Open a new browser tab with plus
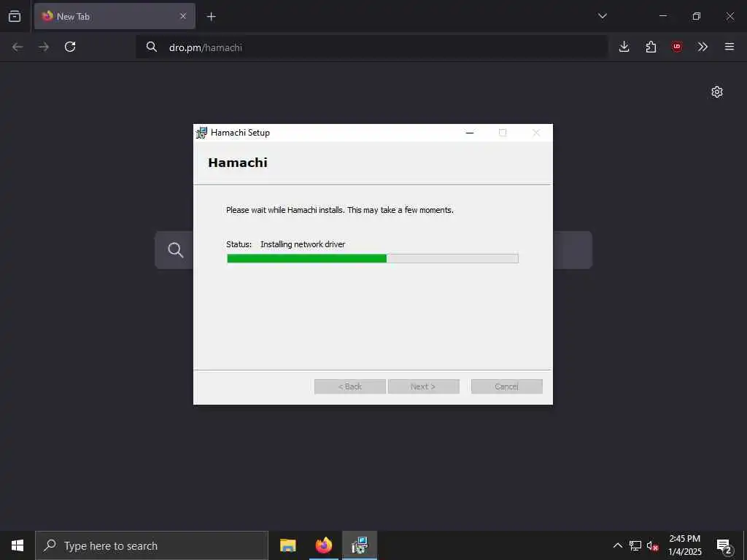The width and height of the screenshot is (747, 560). (x=211, y=17)
